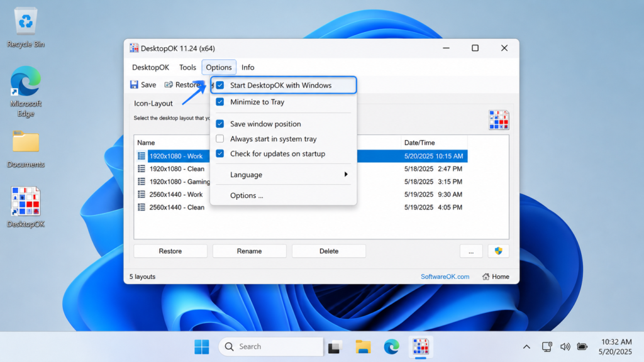
Task: Click the DesktopOK grid logo in window
Action: pyautogui.click(x=499, y=120)
